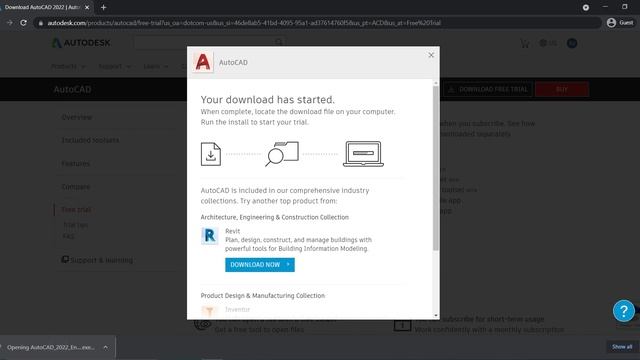Select the Free trial sidebar item

[x=76, y=210]
